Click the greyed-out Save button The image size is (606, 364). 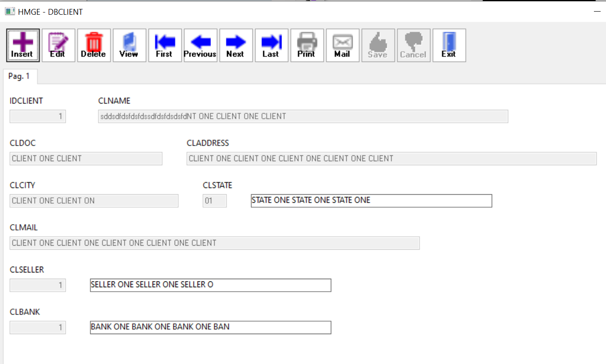tap(378, 46)
